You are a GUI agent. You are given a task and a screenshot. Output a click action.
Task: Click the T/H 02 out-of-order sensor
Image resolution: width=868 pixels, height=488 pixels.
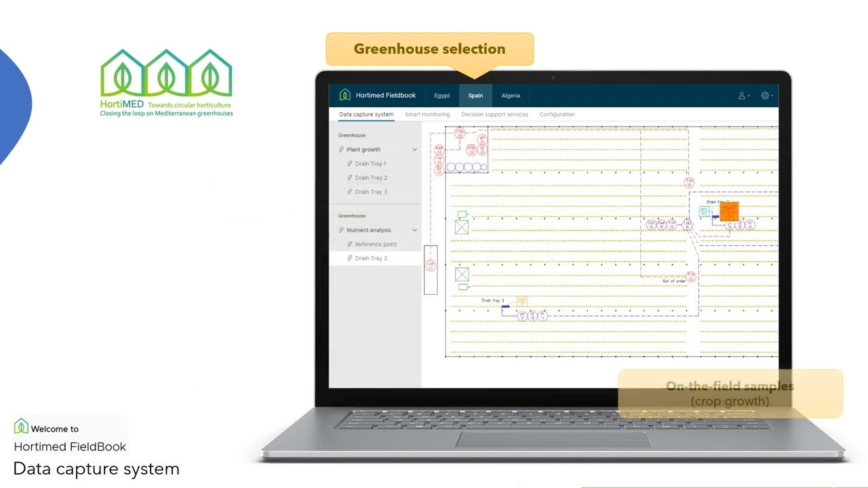coord(691,277)
